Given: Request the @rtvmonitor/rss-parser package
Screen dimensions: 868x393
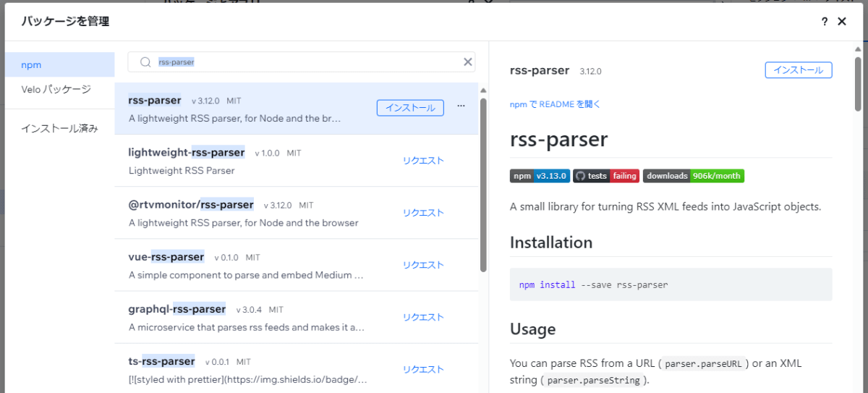Looking at the screenshot, I should 423,213.
